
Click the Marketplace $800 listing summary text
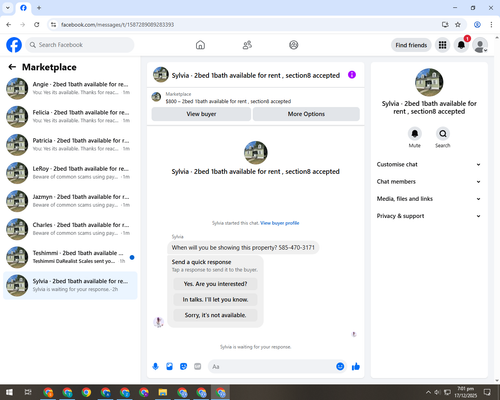coord(228,101)
